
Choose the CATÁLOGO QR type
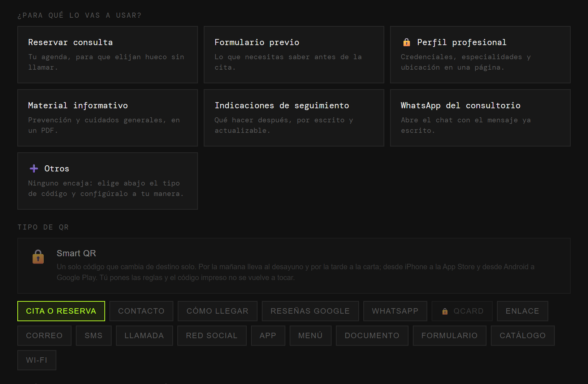point(523,336)
